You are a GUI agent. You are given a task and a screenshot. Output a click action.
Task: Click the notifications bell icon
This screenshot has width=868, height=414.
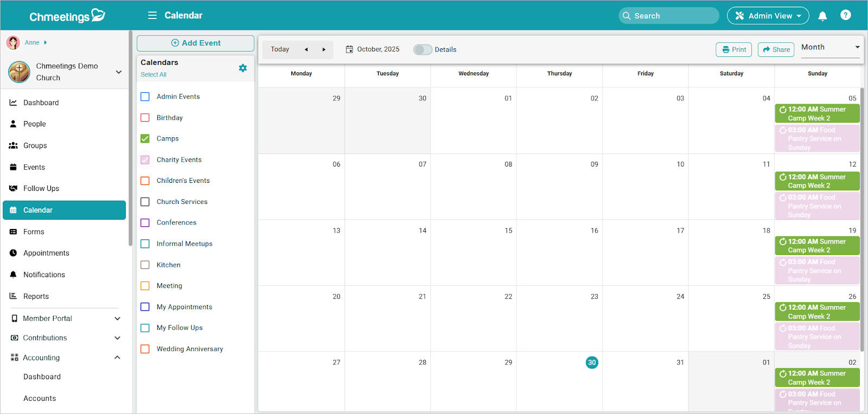(x=822, y=16)
